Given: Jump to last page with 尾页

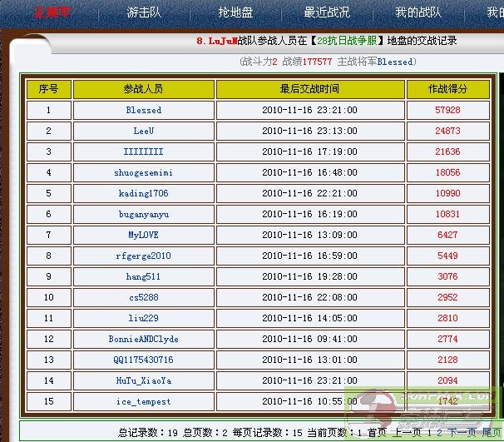Looking at the screenshot, I should click(x=492, y=432).
